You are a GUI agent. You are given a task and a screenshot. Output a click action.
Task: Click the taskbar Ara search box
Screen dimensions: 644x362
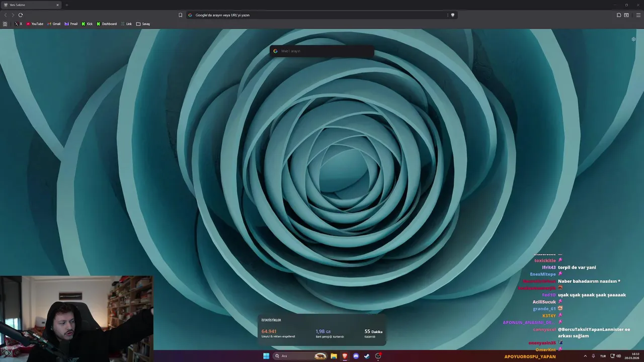pyautogui.click(x=300, y=356)
